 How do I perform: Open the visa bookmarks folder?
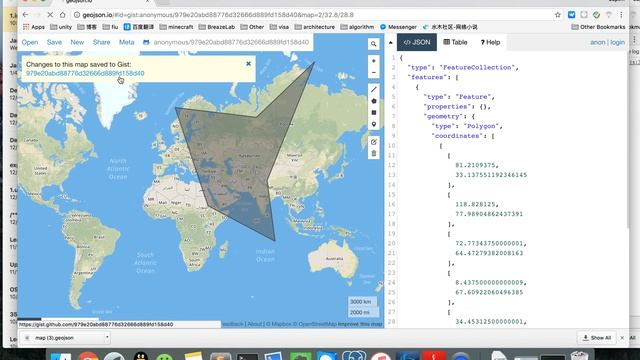tap(279, 27)
